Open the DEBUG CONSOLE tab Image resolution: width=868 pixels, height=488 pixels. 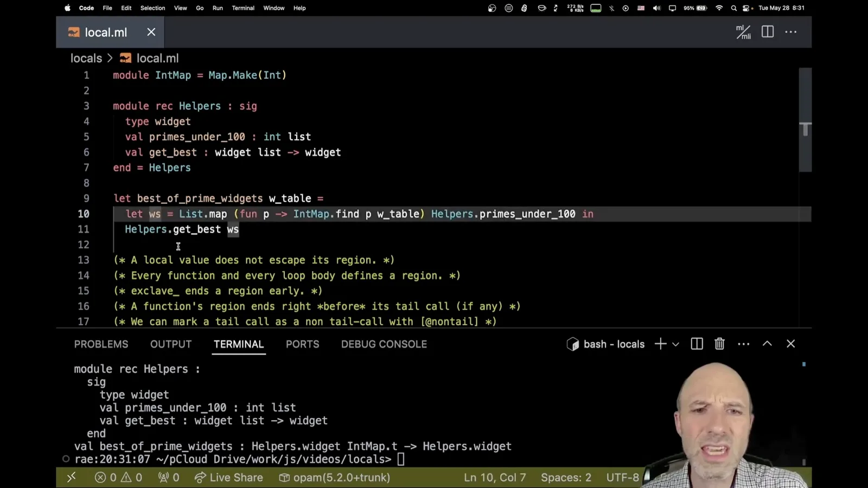(384, 344)
